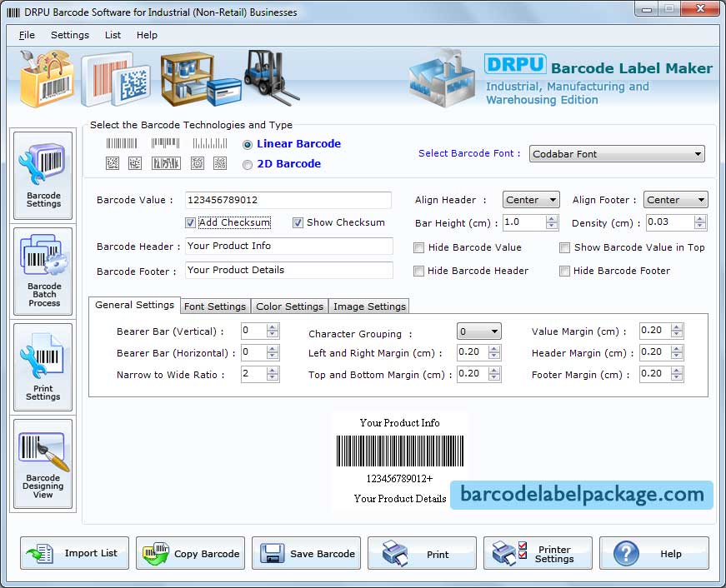
Task: Select the Linear Barcode radio button
Action: 248,145
